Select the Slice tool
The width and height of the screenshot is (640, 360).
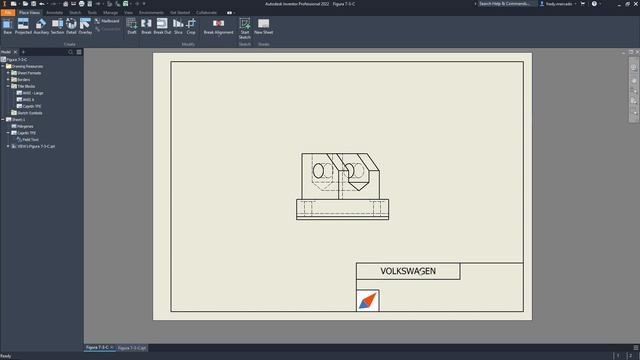[x=178, y=26]
